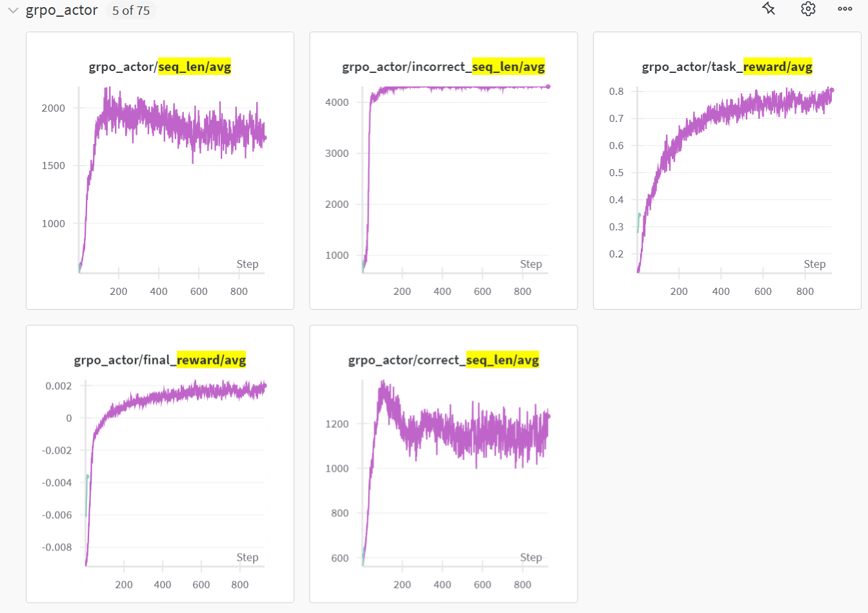The height and width of the screenshot is (613, 868).
Task: Open the section settings gear
Action: point(808,9)
